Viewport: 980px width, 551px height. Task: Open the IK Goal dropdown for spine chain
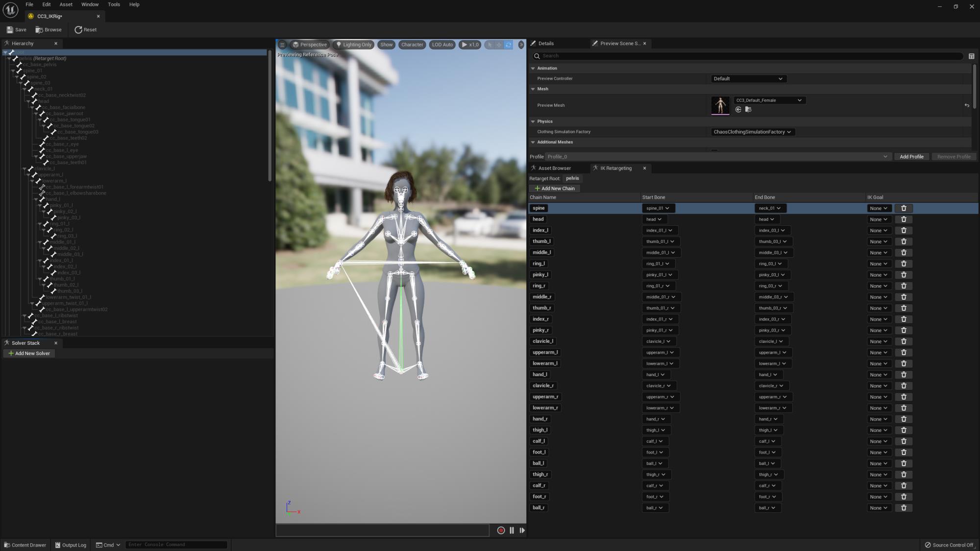tap(879, 207)
